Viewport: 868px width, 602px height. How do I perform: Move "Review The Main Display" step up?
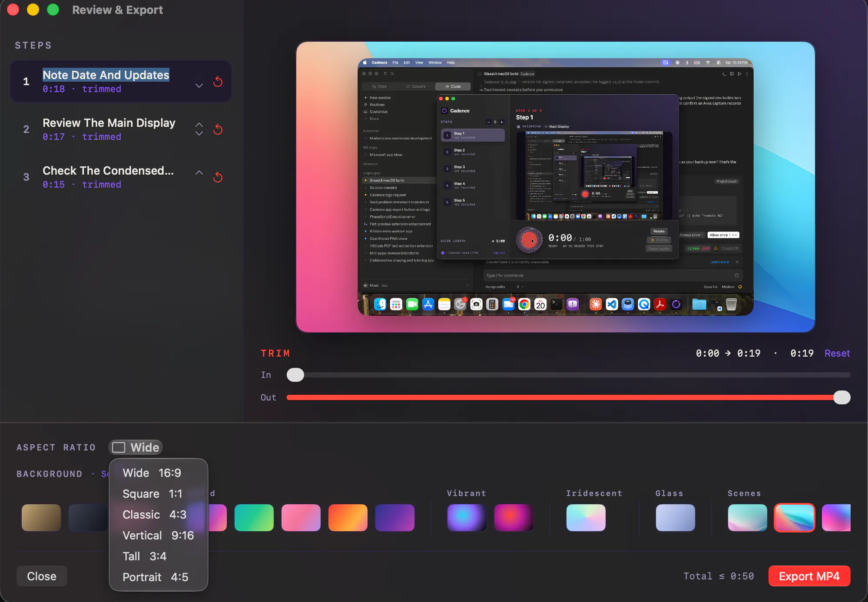pos(199,125)
